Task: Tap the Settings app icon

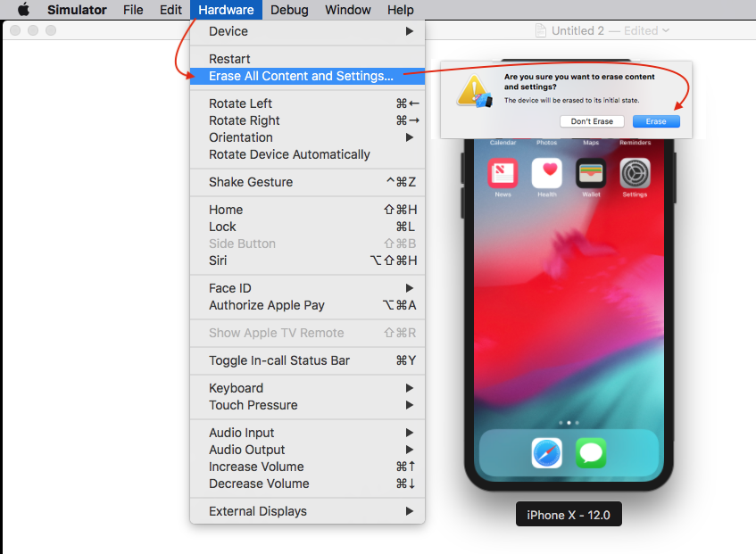Action: pyautogui.click(x=635, y=173)
